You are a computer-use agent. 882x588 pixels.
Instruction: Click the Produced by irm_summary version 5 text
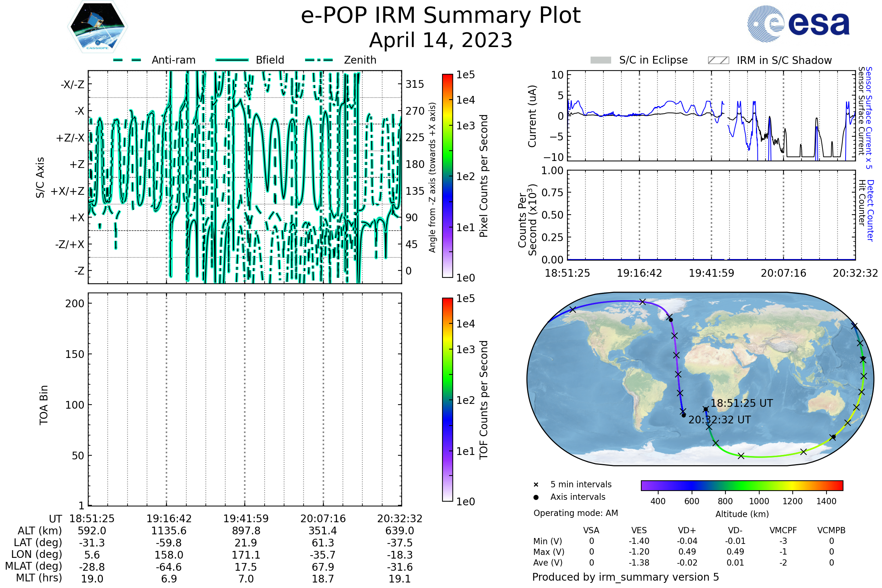pos(625,577)
